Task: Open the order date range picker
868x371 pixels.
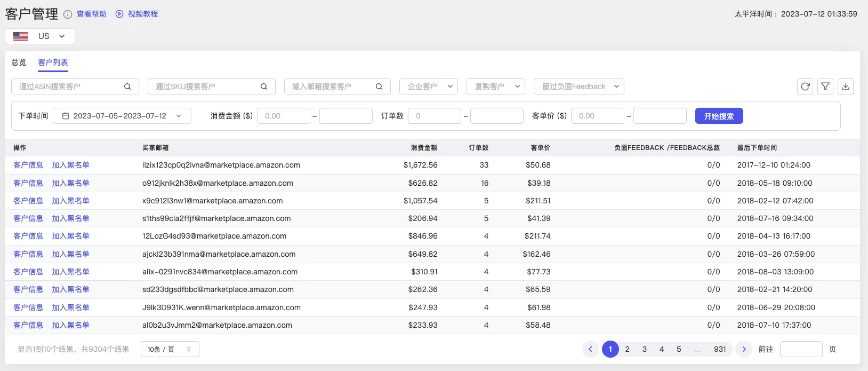Action: tap(122, 116)
